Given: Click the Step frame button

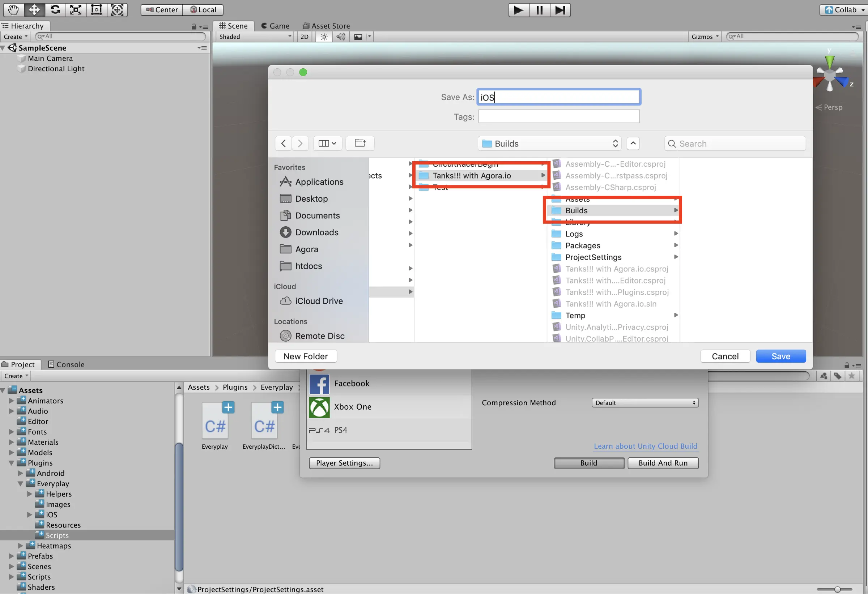Looking at the screenshot, I should coord(560,10).
